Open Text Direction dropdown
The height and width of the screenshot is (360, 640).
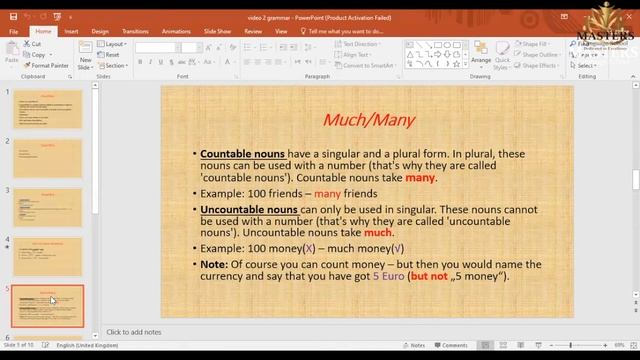358,44
